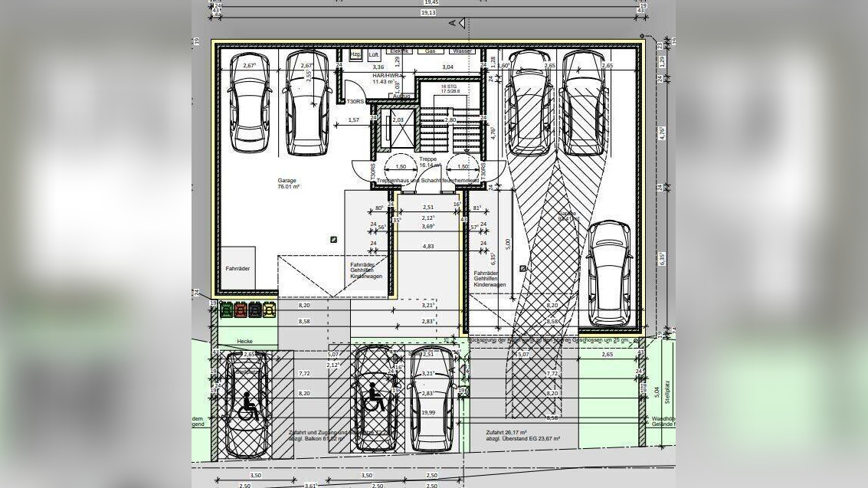Select the "Elektrik" utility label
This screenshot has width=868, height=488.
click(399, 51)
